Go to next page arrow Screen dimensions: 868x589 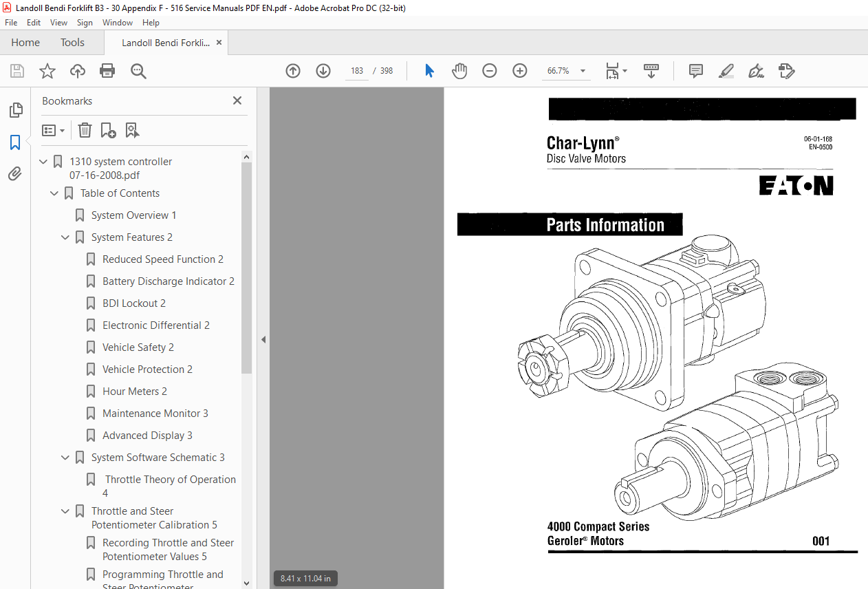coord(323,71)
